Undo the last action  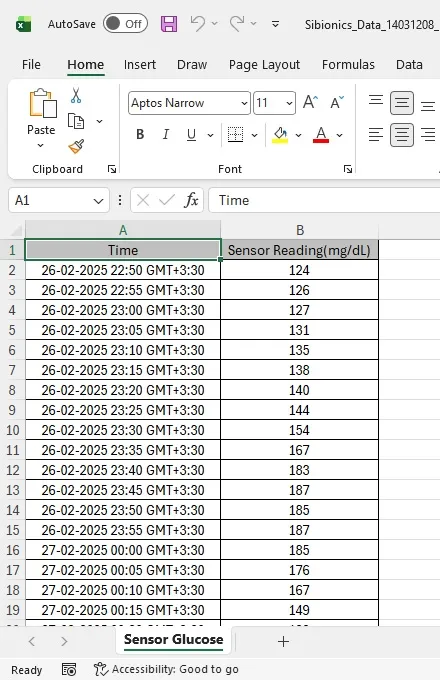coord(198,24)
